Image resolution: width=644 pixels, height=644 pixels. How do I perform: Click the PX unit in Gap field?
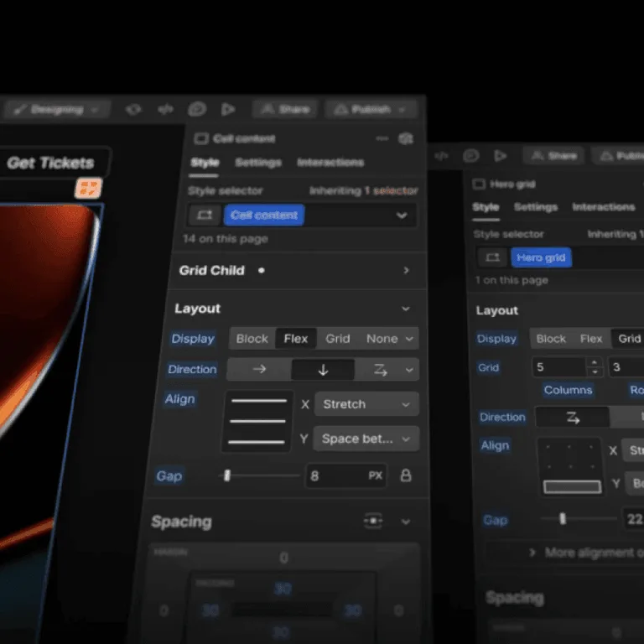pos(376,475)
